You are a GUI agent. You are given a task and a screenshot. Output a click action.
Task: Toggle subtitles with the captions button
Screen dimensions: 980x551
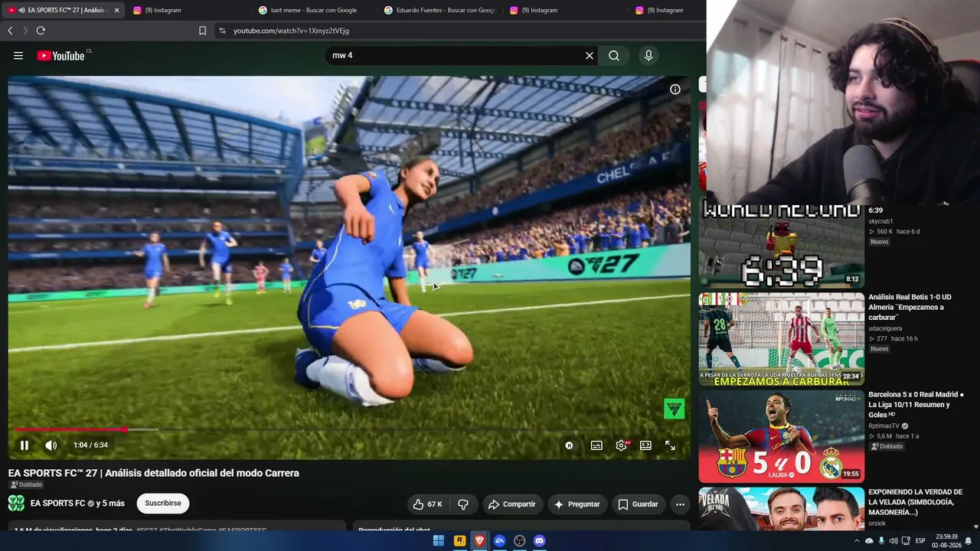pyautogui.click(x=596, y=445)
